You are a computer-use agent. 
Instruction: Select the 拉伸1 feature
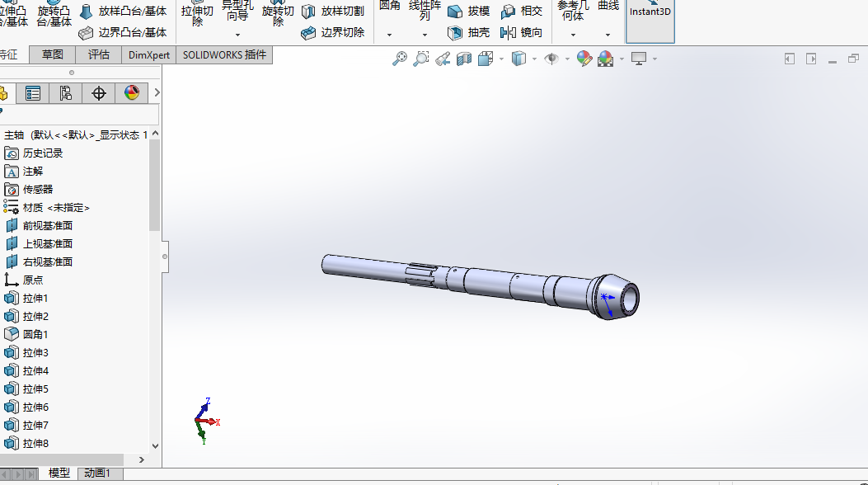[x=26, y=299]
